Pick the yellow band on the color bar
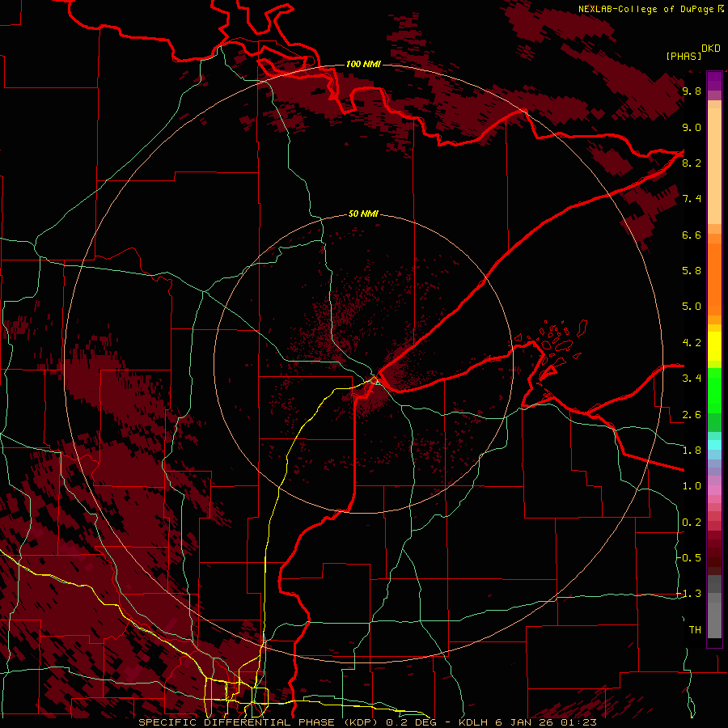Screen dimensions: 728x728 click(714, 346)
